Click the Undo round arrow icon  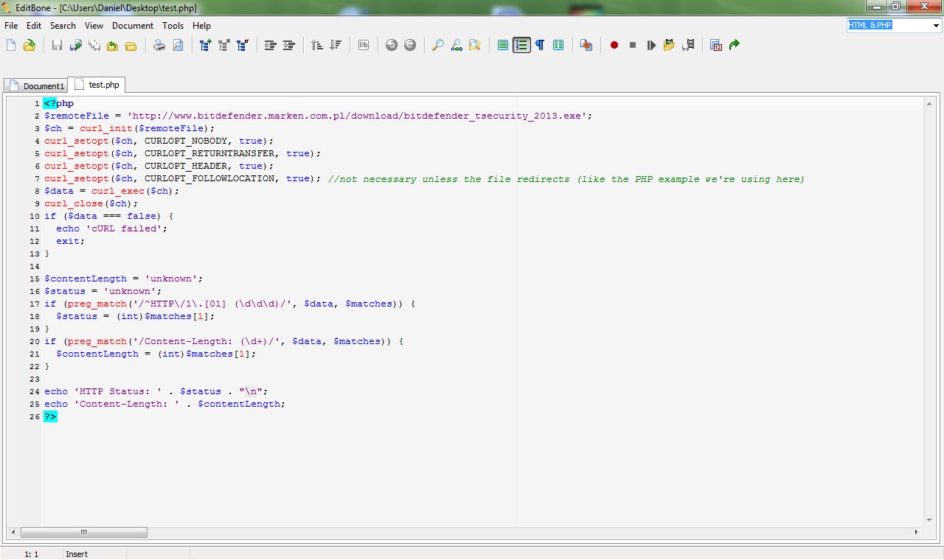(x=392, y=45)
